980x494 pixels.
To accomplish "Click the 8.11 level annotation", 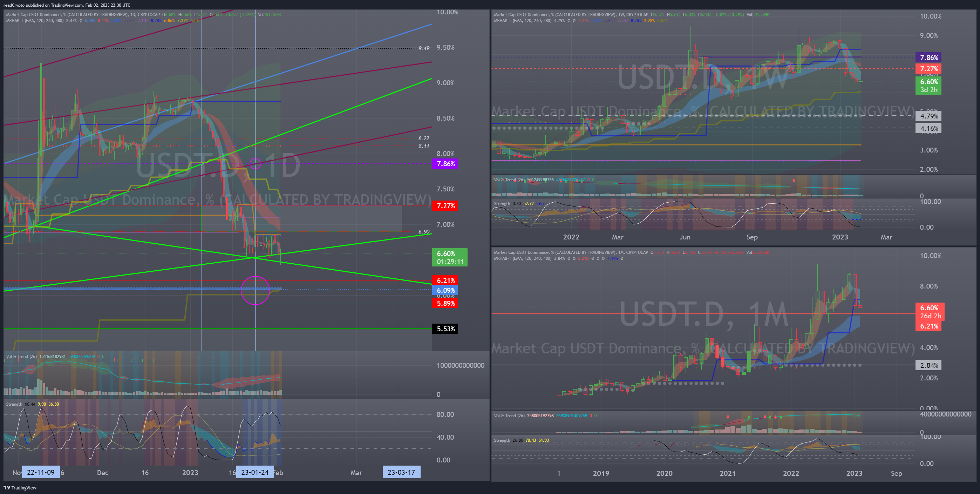I will [x=424, y=146].
